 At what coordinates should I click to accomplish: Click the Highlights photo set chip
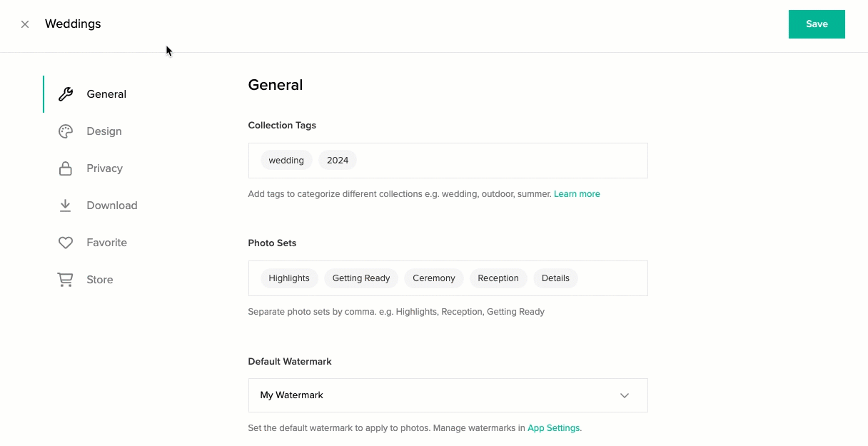pyautogui.click(x=289, y=278)
